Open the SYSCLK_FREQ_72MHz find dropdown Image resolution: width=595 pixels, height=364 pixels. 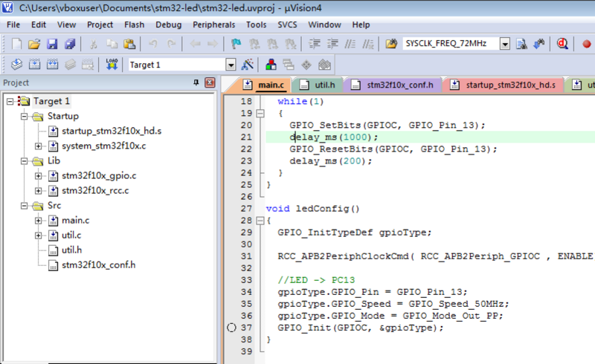[x=505, y=44]
